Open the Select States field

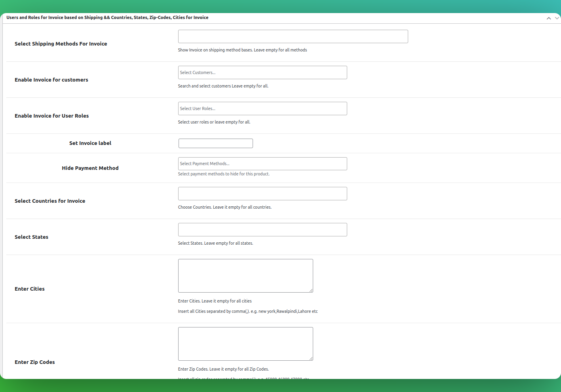(262, 230)
